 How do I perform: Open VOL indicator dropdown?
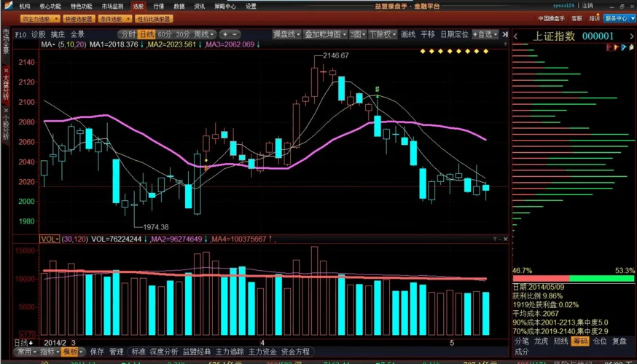(x=50, y=239)
